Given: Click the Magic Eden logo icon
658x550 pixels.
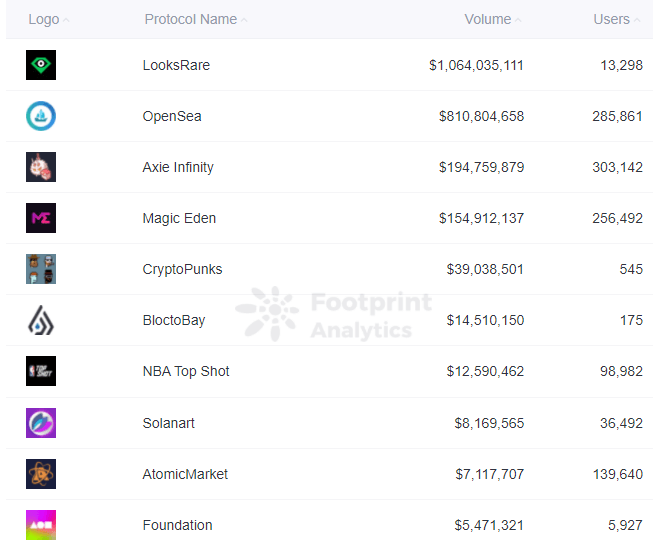Looking at the screenshot, I should (x=41, y=218).
